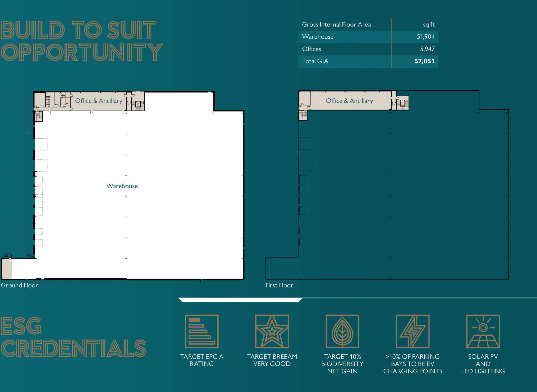
Task: Click the offices area value 5,947
Action: click(x=427, y=49)
